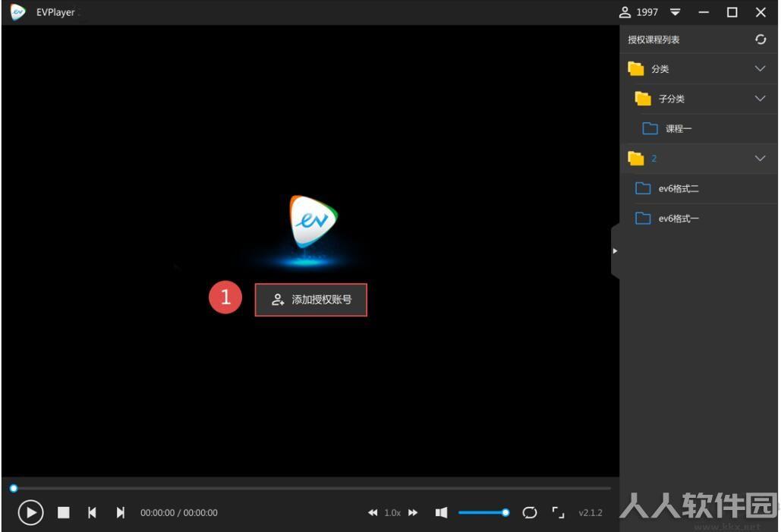Open the ev6格式一 item
Screen dimensions: 781x532
698,218
